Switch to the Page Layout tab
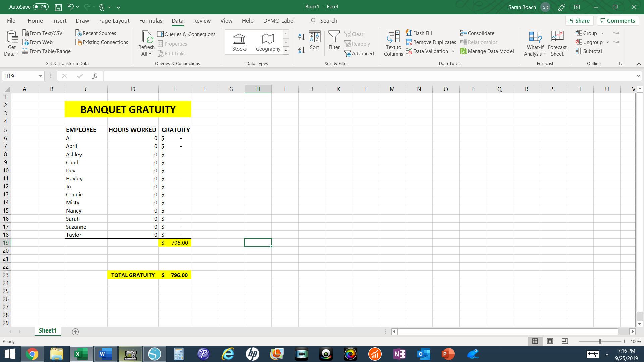Screen dimensions: 644x362 pos(114,21)
